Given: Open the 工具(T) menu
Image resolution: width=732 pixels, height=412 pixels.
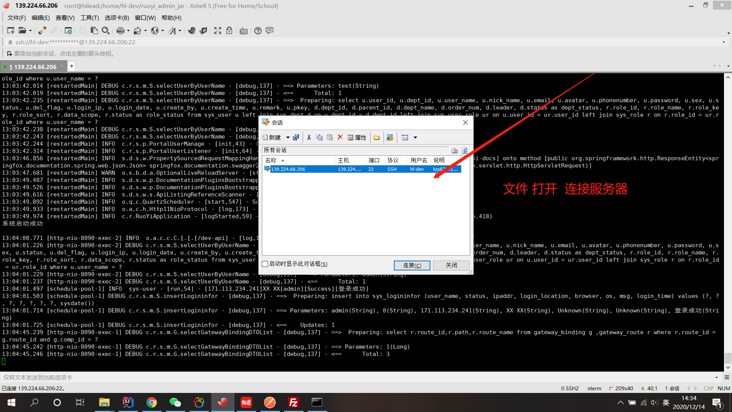Looking at the screenshot, I should [x=90, y=18].
